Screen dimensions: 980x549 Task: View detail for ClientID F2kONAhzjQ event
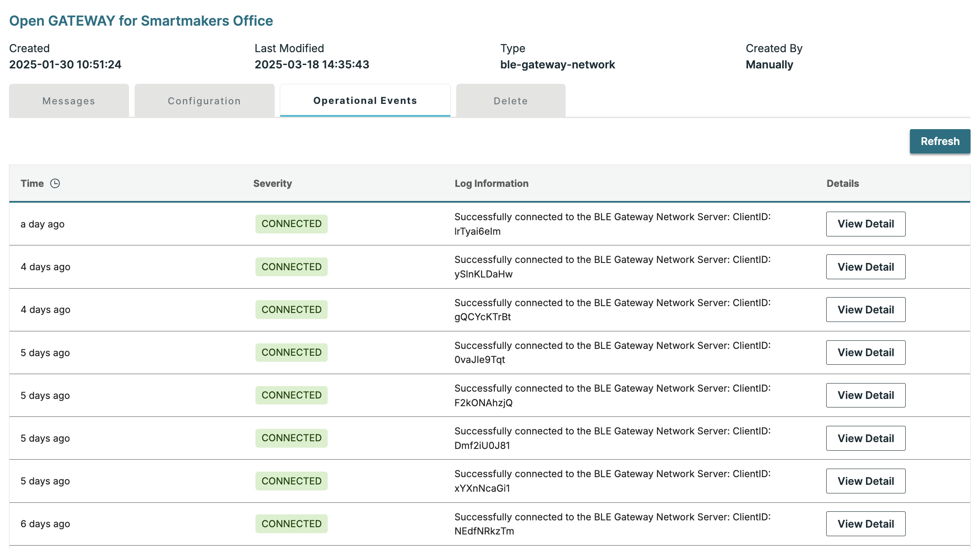(x=866, y=395)
